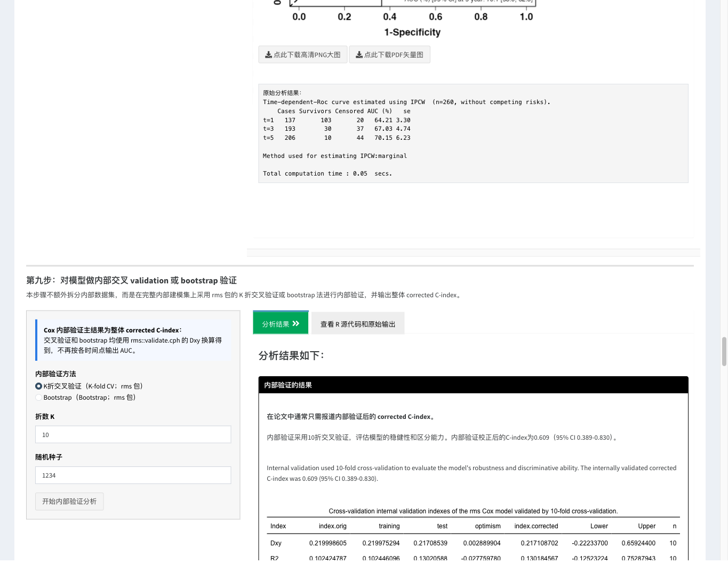Click the index.corrected column header
This screenshot has width=728, height=587.
(x=536, y=526)
